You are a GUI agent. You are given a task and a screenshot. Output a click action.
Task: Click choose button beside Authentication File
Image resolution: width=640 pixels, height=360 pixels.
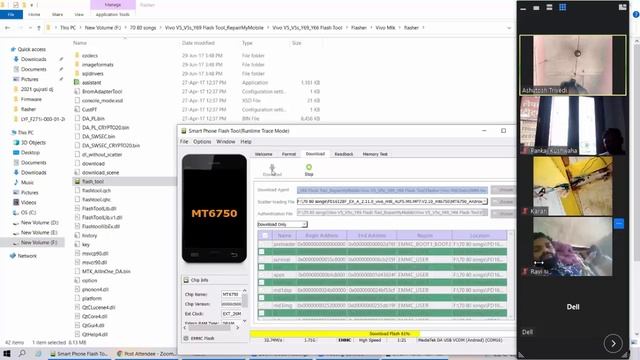tap(503, 213)
